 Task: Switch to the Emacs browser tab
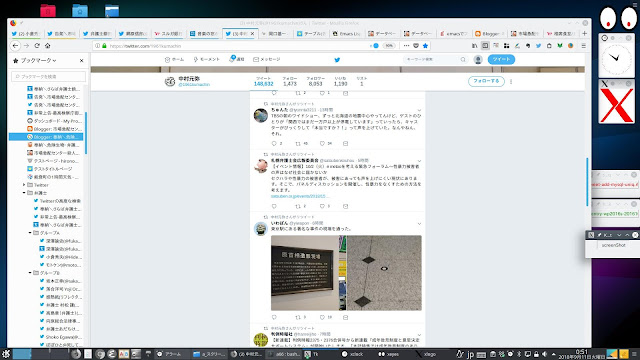(347, 34)
